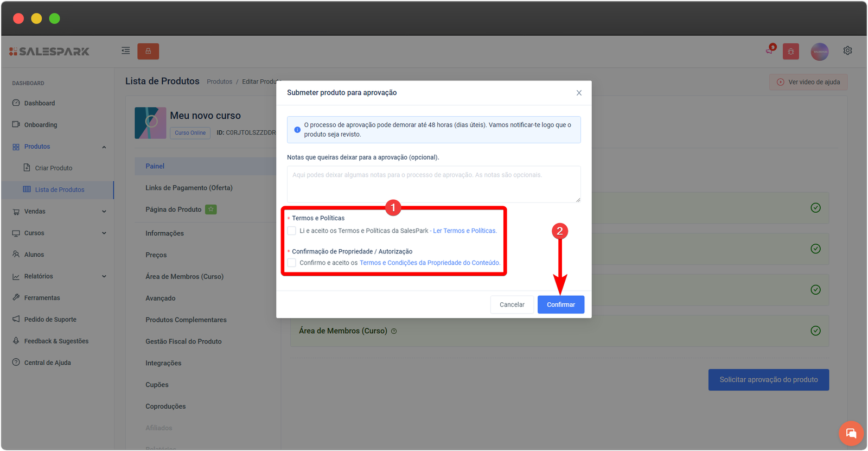Click the sidebar collapse menu icon
The width and height of the screenshot is (868, 451).
tap(125, 50)
